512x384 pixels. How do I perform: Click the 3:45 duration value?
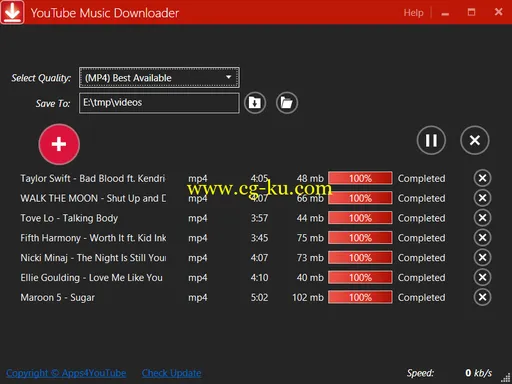tap(259, 238)
